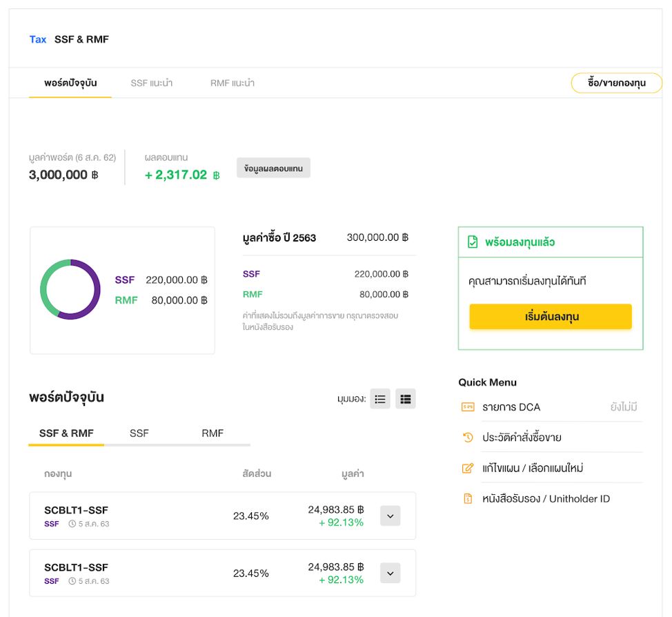The height and width of the screenshot is (617, 672).
Task: Expand the second SCBLT1-SSF fund row
Action: pos(391,573)
